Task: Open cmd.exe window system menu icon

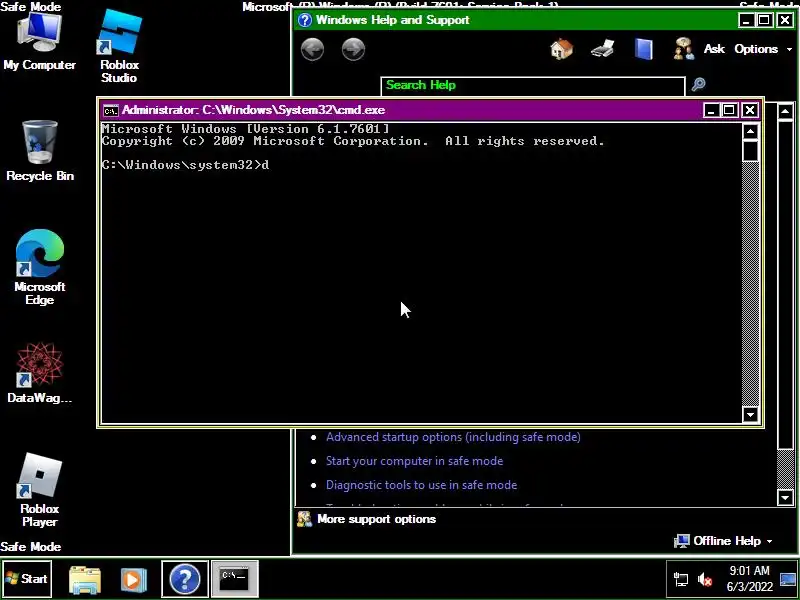Action: point(110,110)
